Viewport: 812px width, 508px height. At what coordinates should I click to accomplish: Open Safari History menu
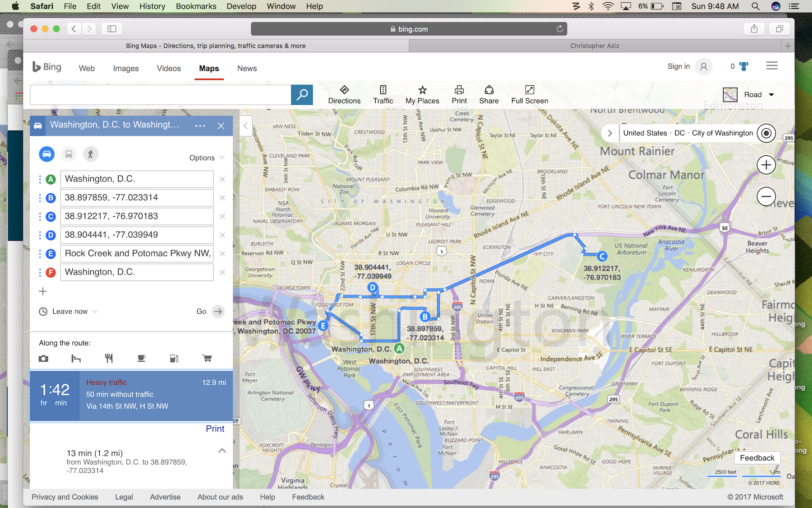tap(152, 6)
